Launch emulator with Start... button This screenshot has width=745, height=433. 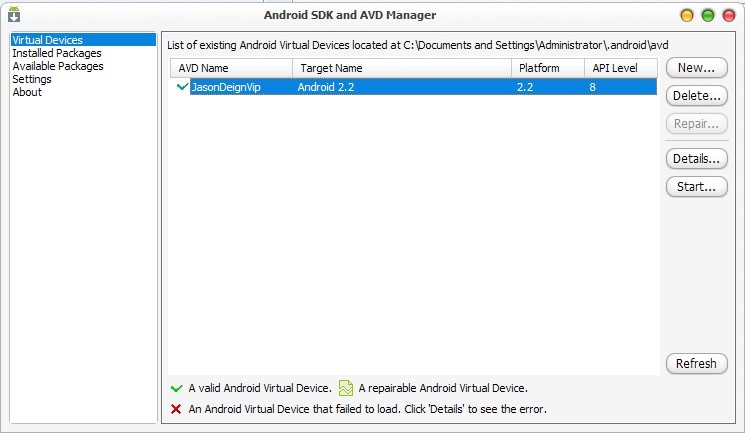[696, 186]
